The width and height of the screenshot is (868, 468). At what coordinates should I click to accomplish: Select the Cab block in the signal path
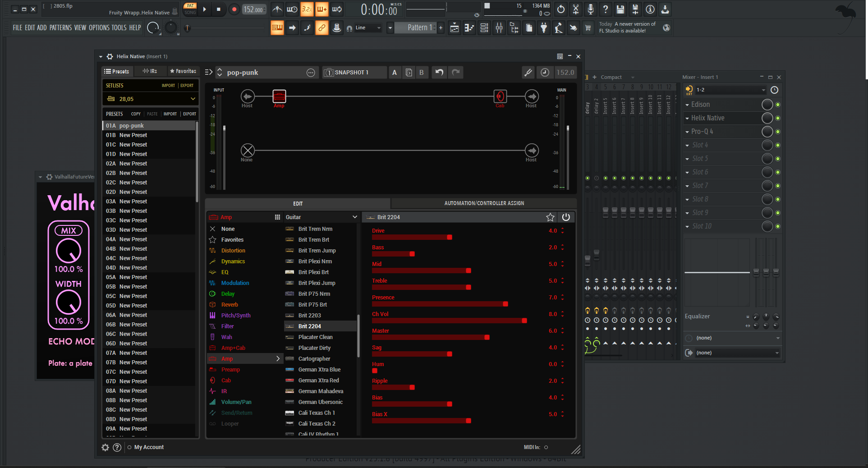[x=500, y=96]
